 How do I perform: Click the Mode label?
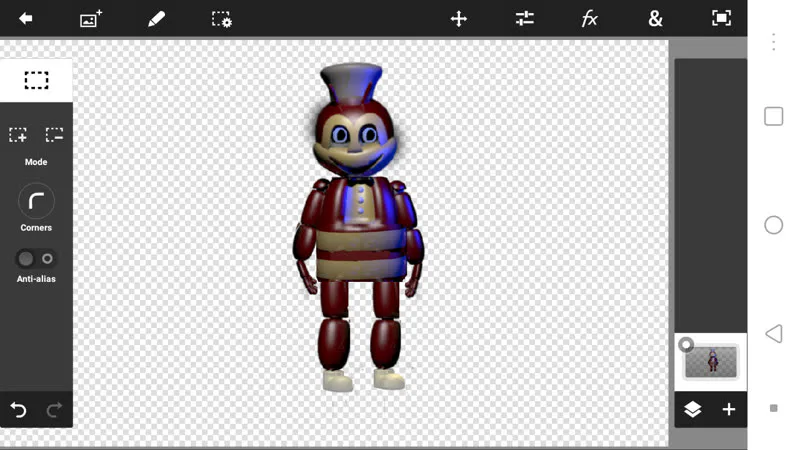pyautogui.click(x=36, y=162)
